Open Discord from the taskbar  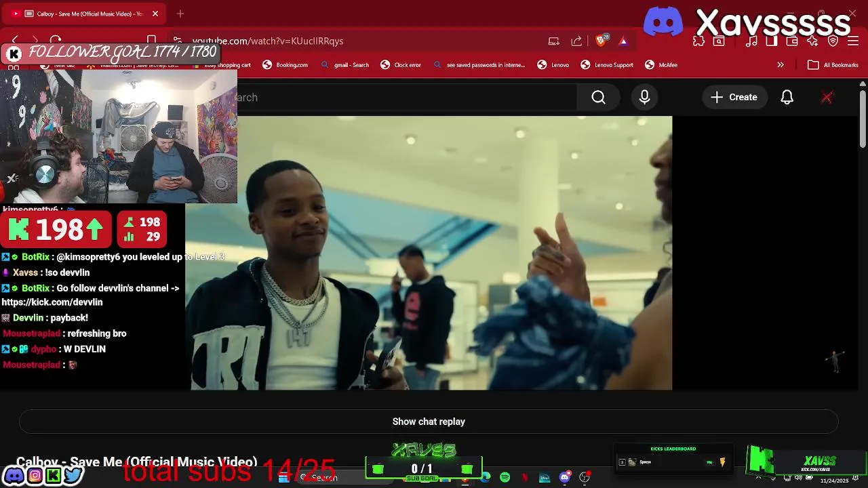pyautogui.click(x=565, y=478)
